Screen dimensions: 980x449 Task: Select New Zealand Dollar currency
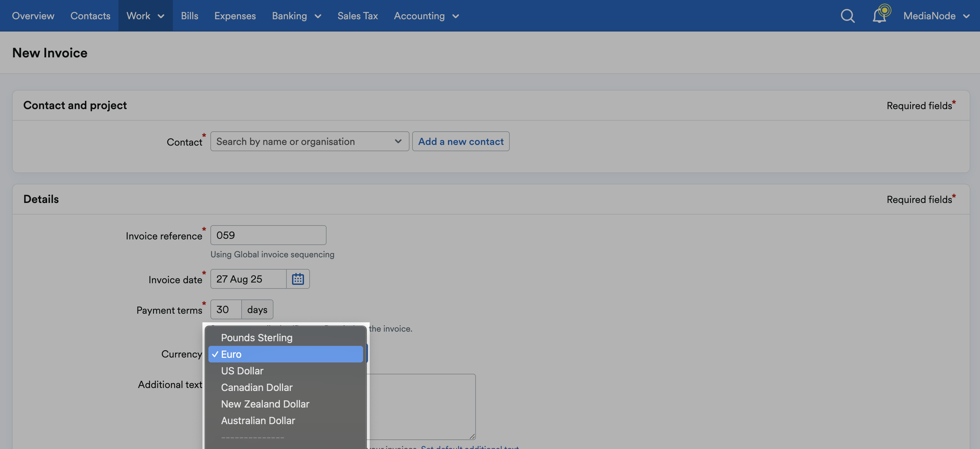click(285, 404)
